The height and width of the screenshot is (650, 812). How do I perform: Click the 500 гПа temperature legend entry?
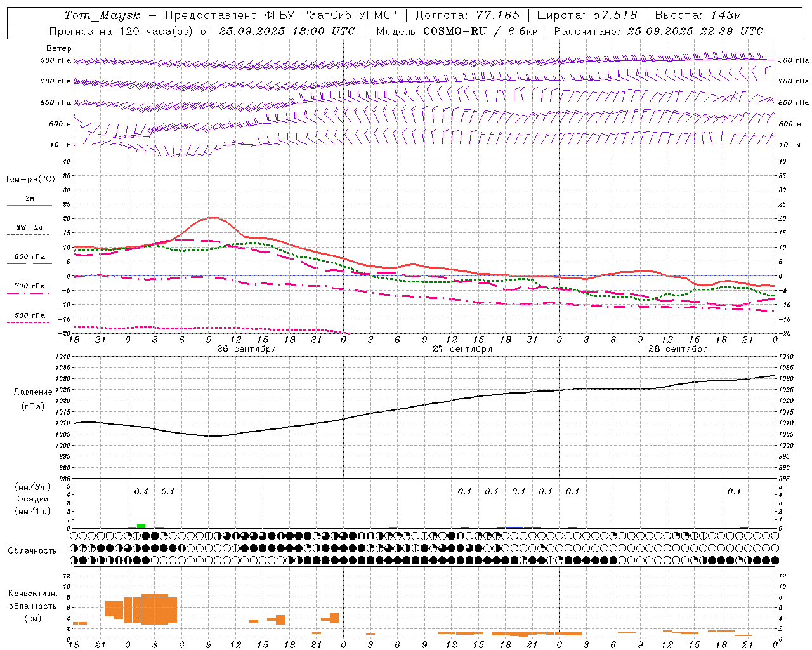tap(29, 317)
